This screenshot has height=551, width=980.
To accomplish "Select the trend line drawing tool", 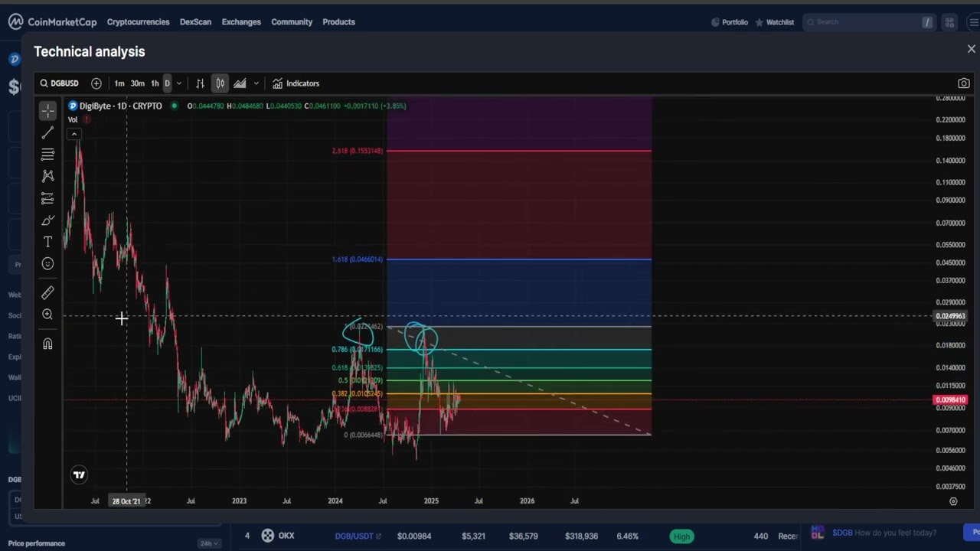I will pyautogui.click(x=47, y=133).
